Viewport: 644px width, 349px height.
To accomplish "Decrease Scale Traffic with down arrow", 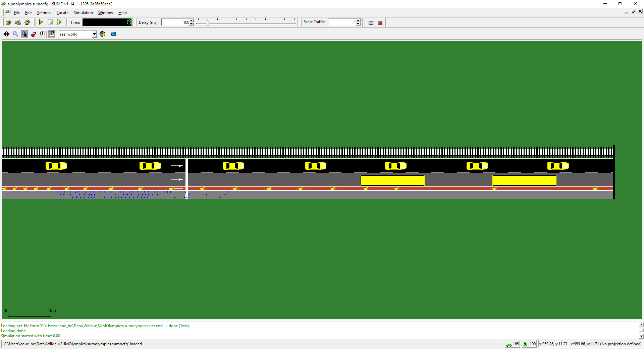I will (x=358, y=24).
